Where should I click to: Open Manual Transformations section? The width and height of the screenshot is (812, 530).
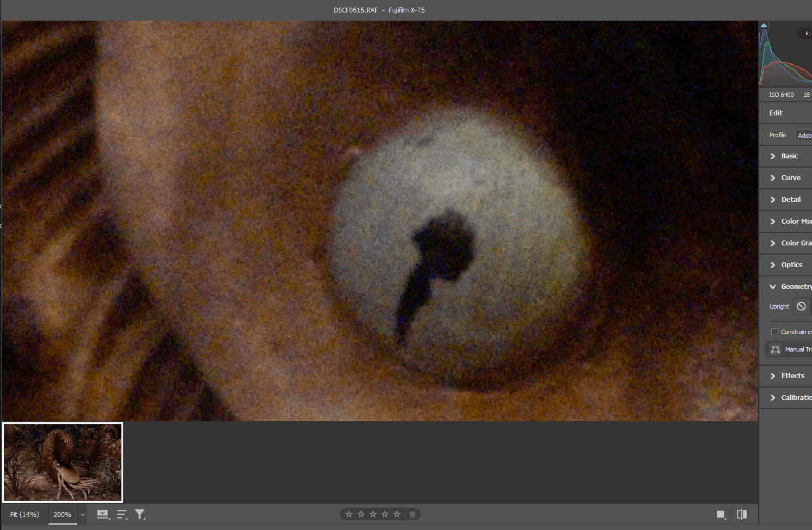pos(789,349)
